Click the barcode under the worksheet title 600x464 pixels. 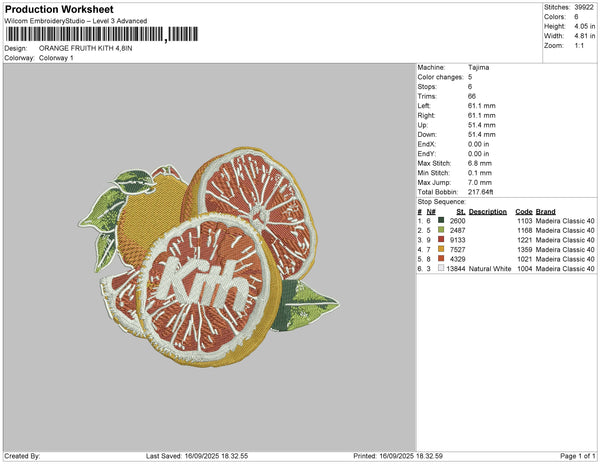point(102,34)
